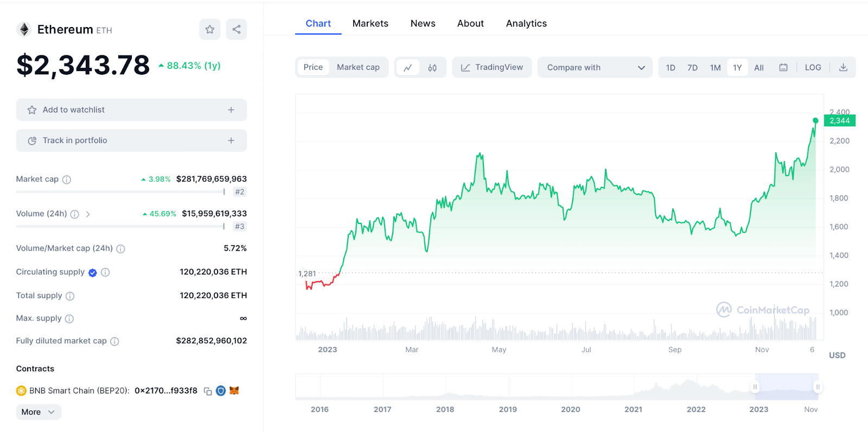
Task: Open the Total supply info icon
Action: pyautogui.click(x=70, y=296)
